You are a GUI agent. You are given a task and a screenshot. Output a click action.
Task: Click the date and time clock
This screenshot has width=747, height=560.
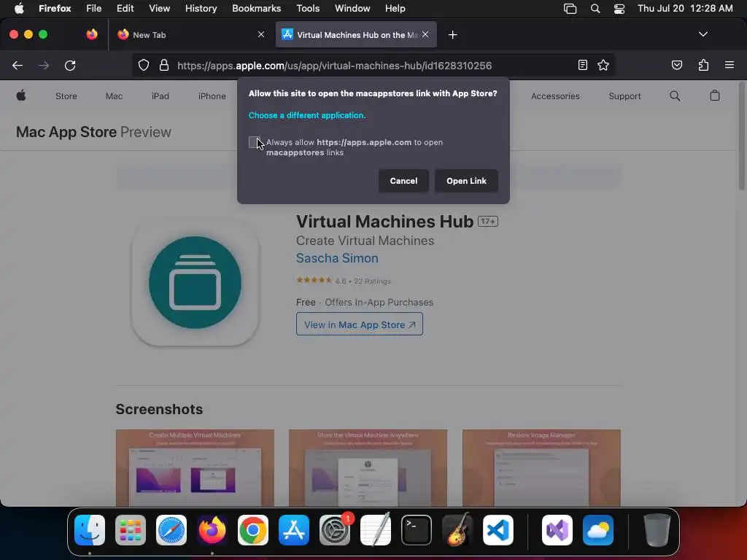(x=685, y=9)
